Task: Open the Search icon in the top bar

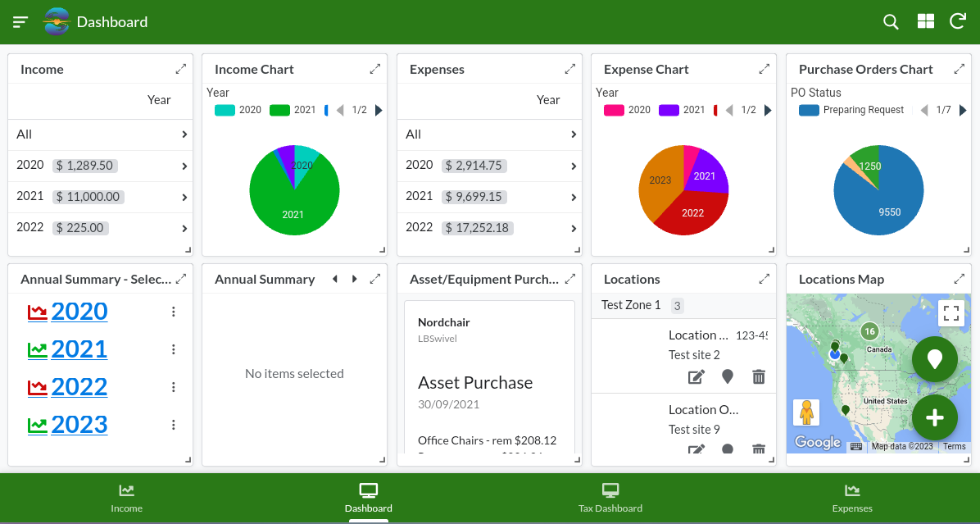Action: (891, 22)
